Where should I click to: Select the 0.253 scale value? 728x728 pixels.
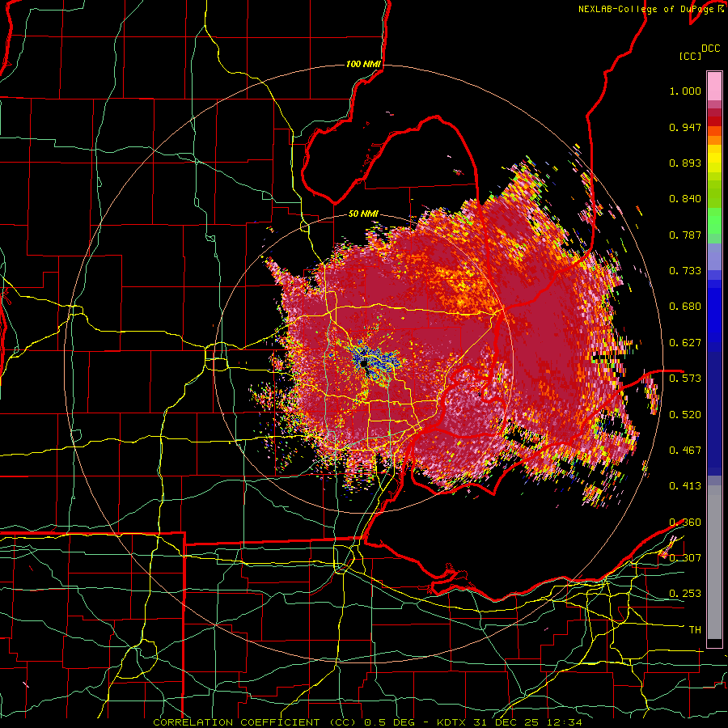685,594
